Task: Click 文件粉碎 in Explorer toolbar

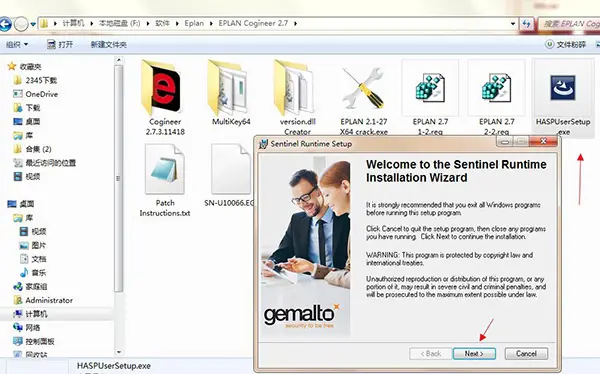Action: coord(566,44)
